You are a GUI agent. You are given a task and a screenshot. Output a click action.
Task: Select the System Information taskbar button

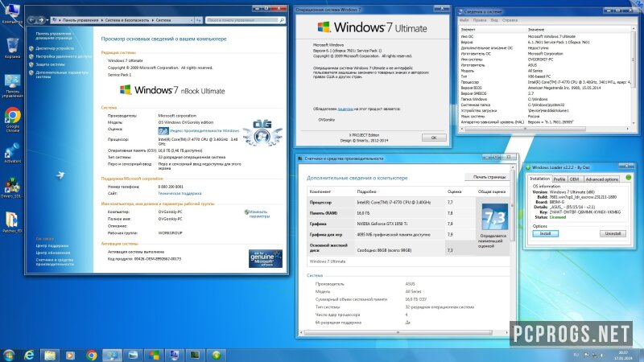click(175, 355)
